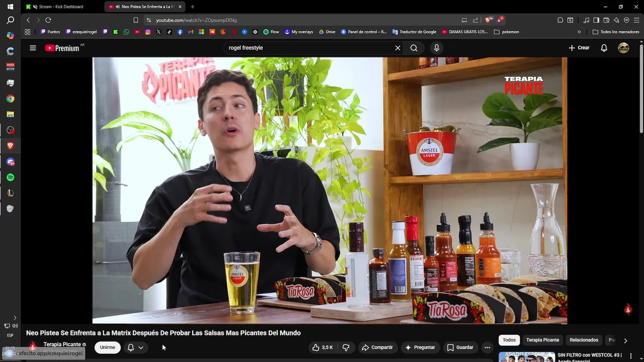Toggle the browser sidebar panel icon
This screenshot has width=644, height=362.
596,20
